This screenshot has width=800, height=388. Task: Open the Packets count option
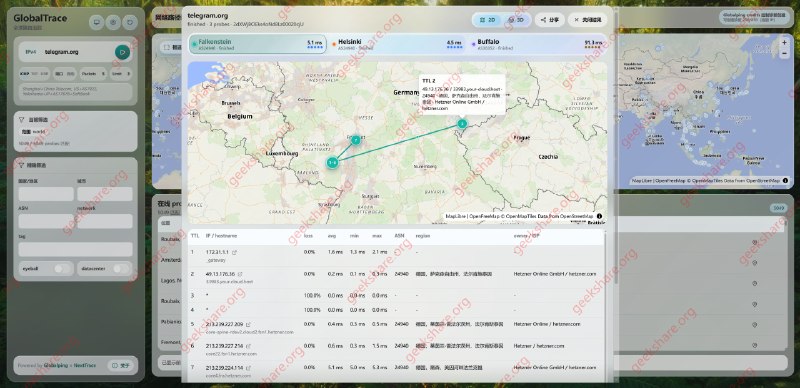pos(93,74)
